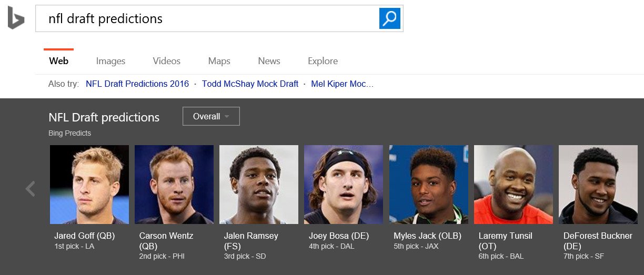Viewport: 644px width, 275px height.
Task: Click the Bing Predicts label
Action: (x=69, y=133)
